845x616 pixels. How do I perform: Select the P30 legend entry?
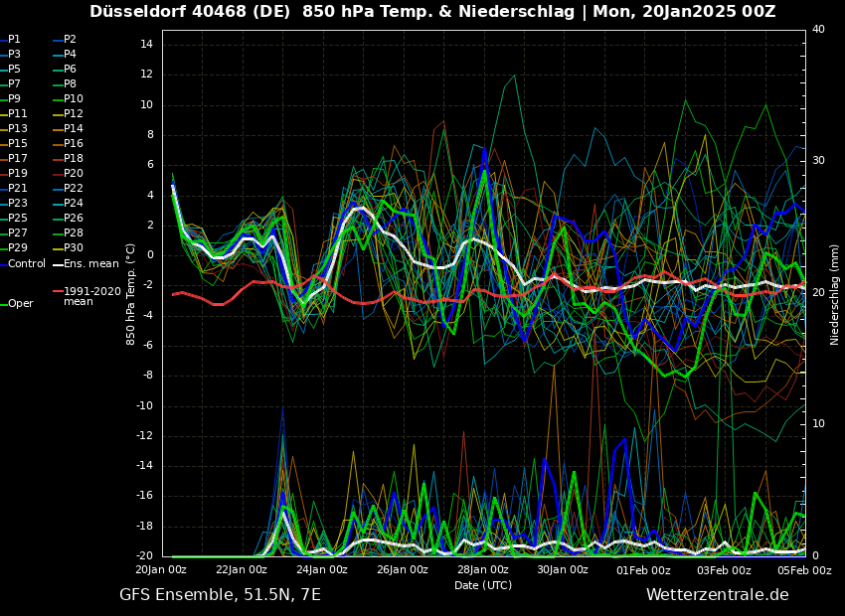(73, 248)
